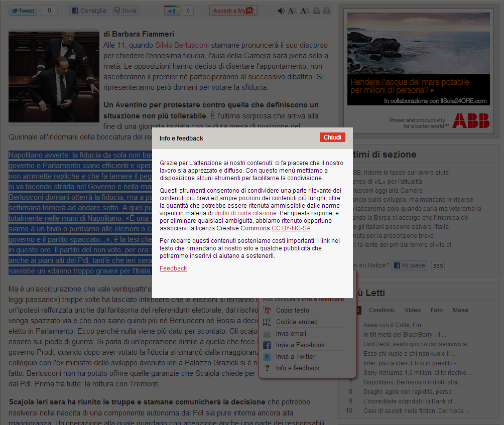
Task: Click the Invia email envelope icon
Action: click(267, 334)
